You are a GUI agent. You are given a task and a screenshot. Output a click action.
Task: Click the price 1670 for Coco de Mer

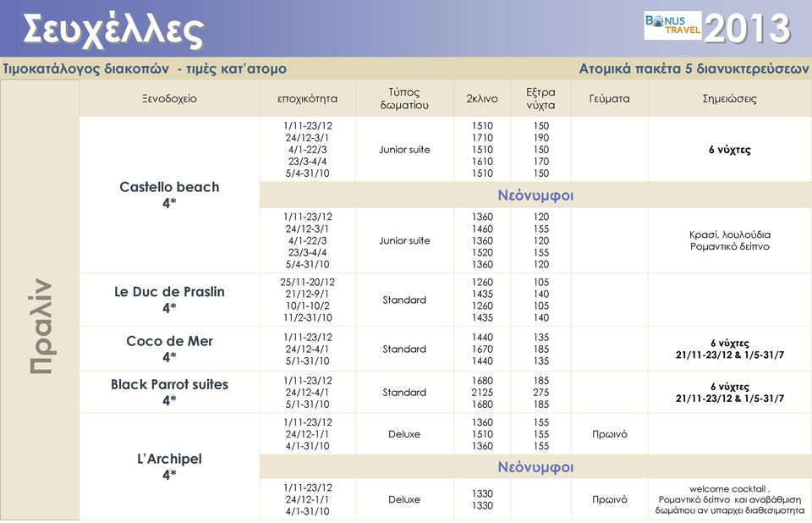(x=482, y=350)
